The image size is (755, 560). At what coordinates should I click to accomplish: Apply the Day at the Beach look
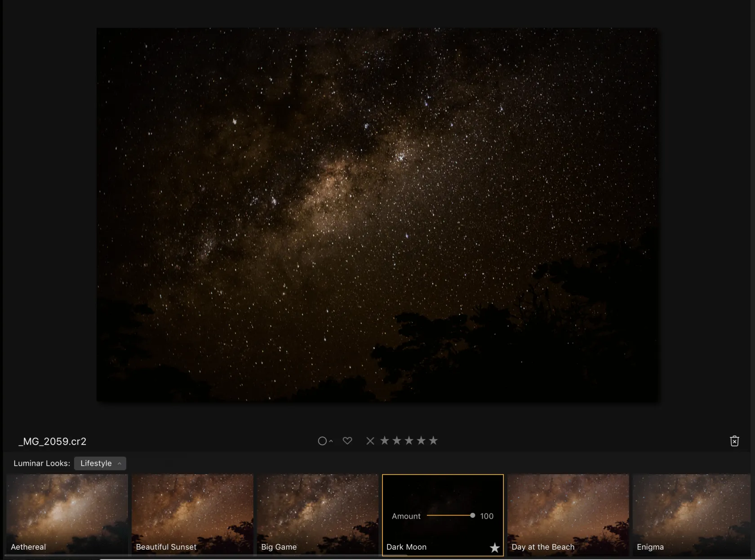[568, 514]
